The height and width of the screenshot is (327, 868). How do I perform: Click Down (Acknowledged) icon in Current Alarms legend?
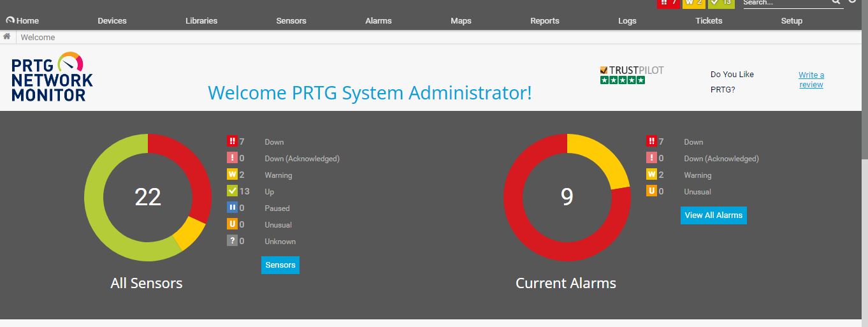point(651,158)
